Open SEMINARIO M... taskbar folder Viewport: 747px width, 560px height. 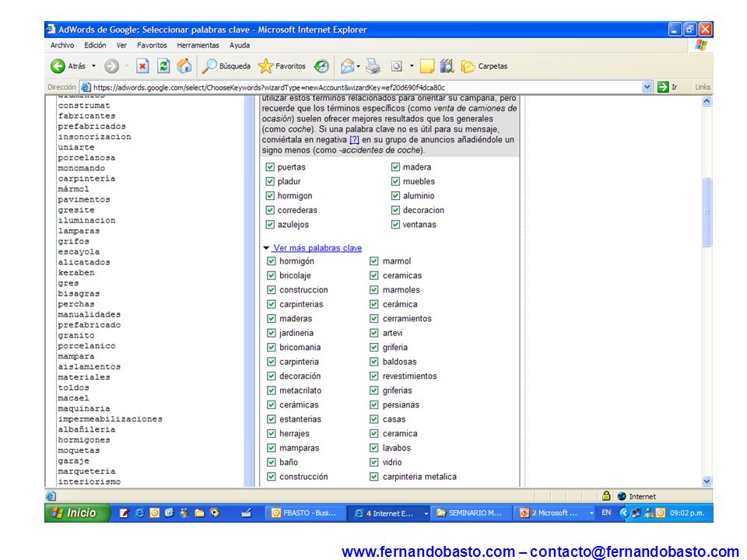(471, 513)
